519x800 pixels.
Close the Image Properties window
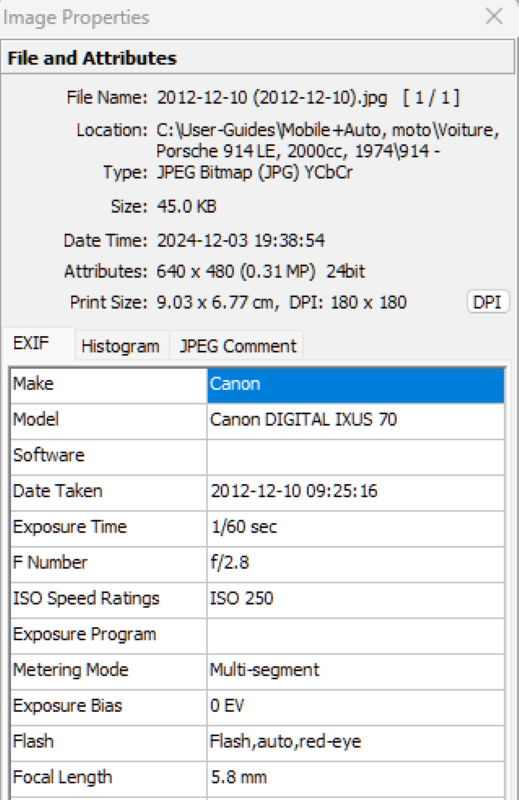[494, 17]
